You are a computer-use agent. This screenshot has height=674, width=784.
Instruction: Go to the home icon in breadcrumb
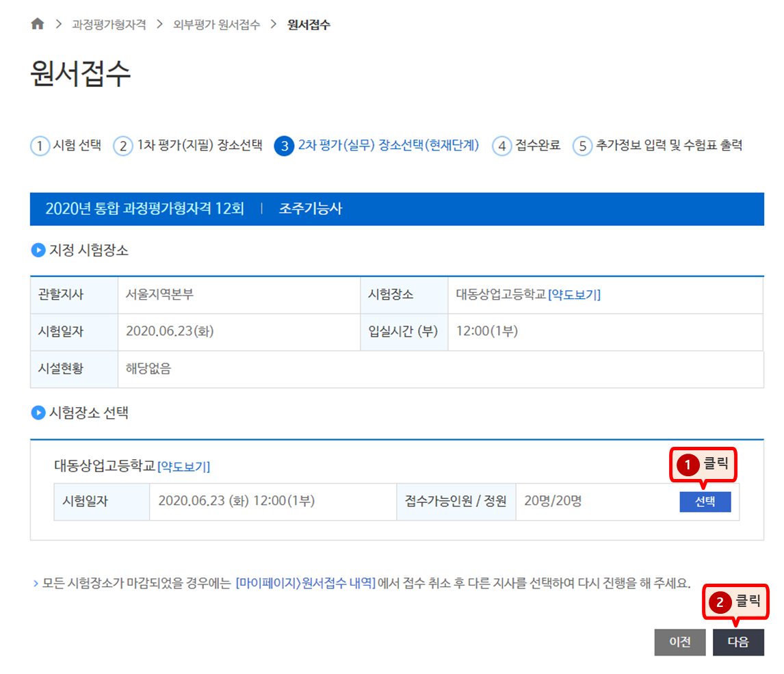(38, 23)
